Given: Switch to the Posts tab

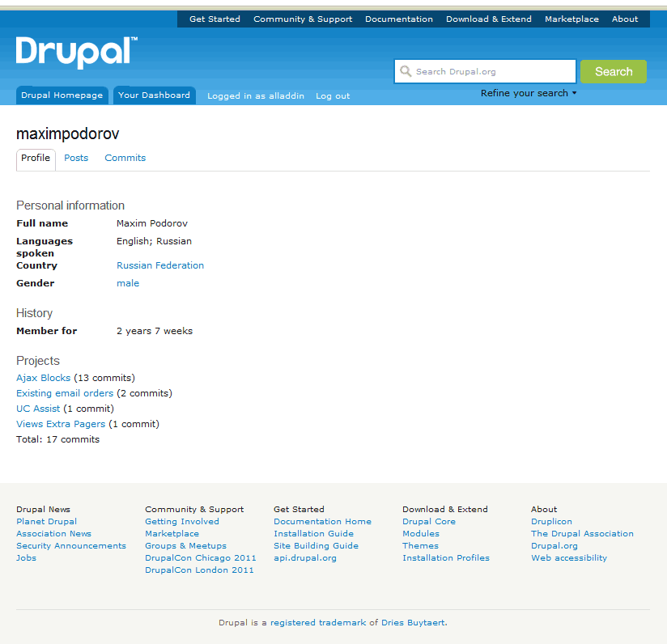Looking at the screenshot, I should point(76,158).
